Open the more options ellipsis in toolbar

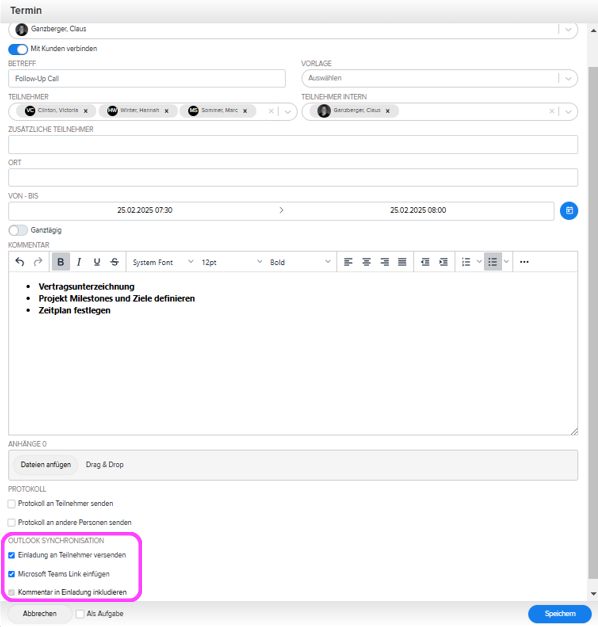pos(524,262)
